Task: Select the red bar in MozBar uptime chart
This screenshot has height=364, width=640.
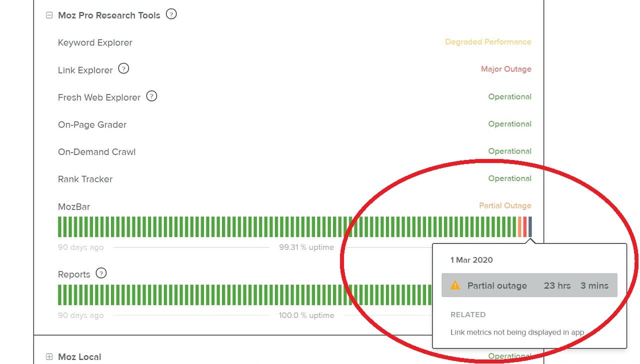Action: tap(525, 226)
